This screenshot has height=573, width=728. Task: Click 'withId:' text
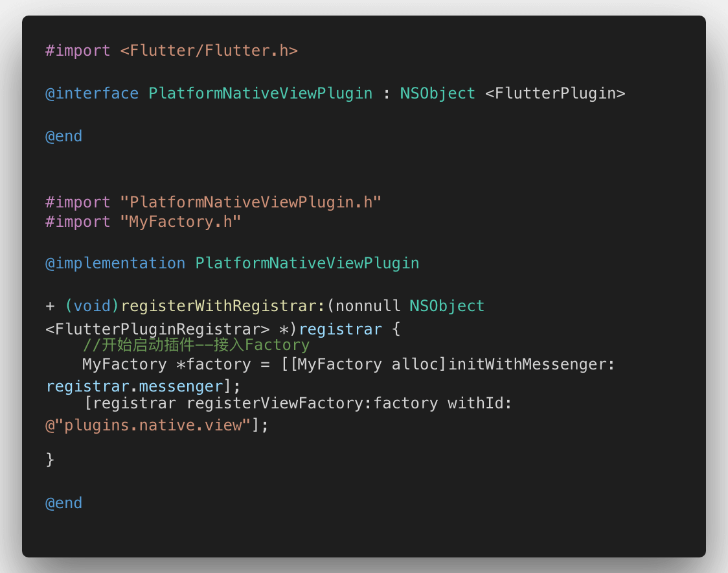pos(479,403)
